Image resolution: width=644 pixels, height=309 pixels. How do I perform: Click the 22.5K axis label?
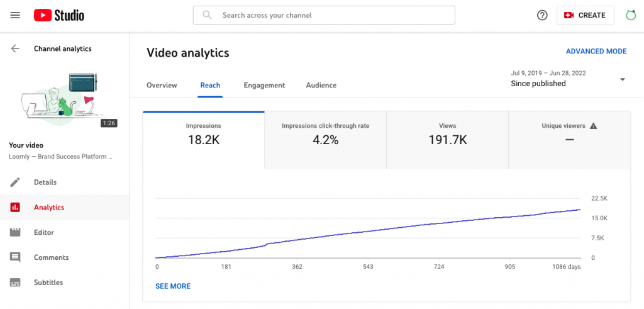pos(599,198)
